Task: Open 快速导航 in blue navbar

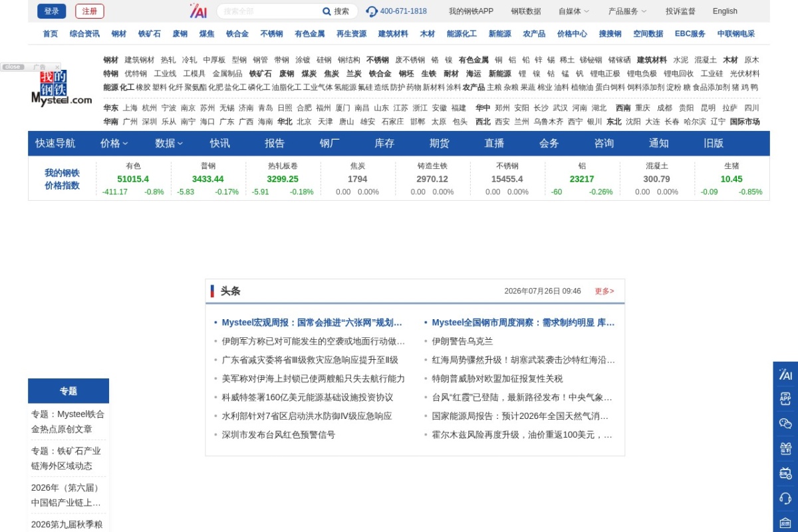Action: tap(55, 143)
